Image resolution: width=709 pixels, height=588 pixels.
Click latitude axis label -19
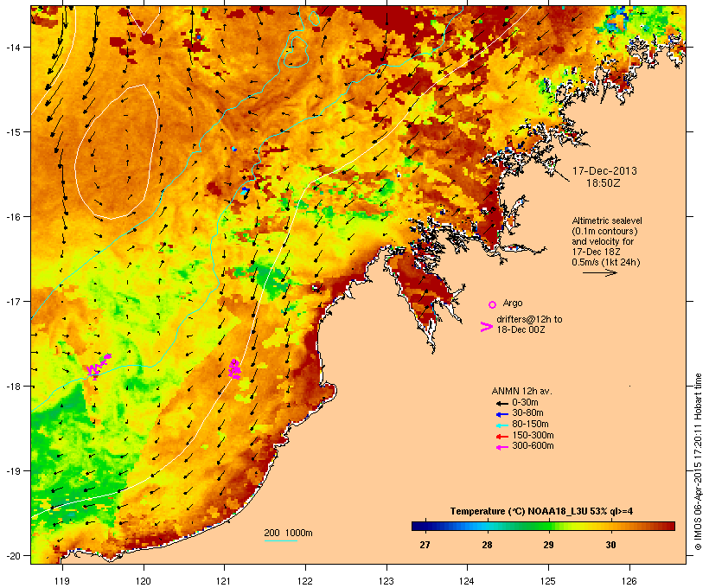14,471
